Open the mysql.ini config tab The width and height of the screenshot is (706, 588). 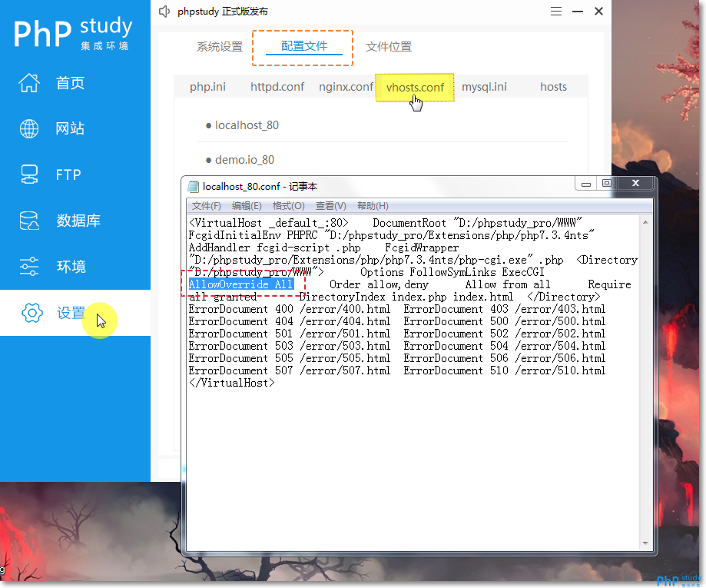484,87
